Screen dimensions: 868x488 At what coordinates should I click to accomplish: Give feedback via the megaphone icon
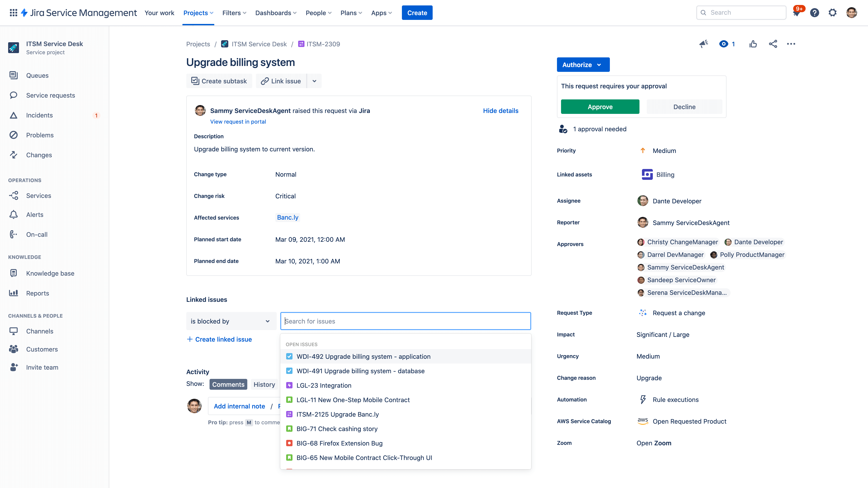(x=703, y=44)
